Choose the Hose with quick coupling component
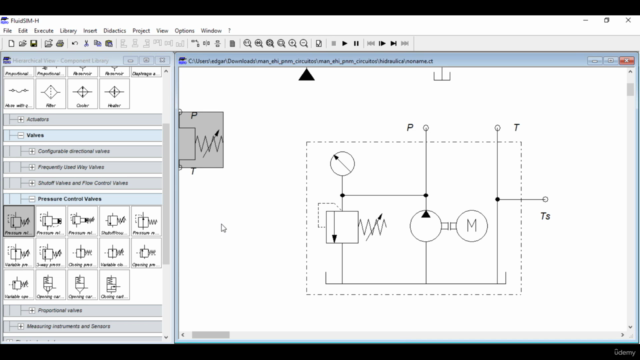Screen dimensions: 640x360 (19, 93)
